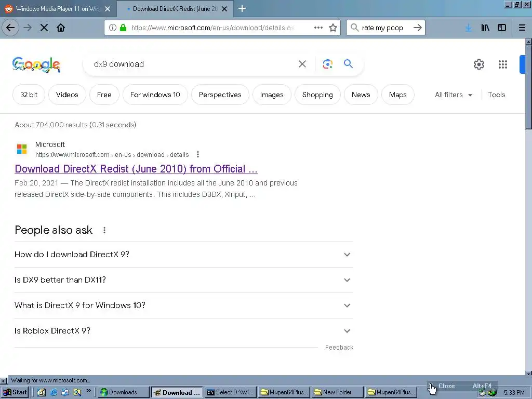Image resolution: width=532 pixels, height=399 pixels.
Task: Launch Internet Explorer from quick launch
Action: (54, 393)
